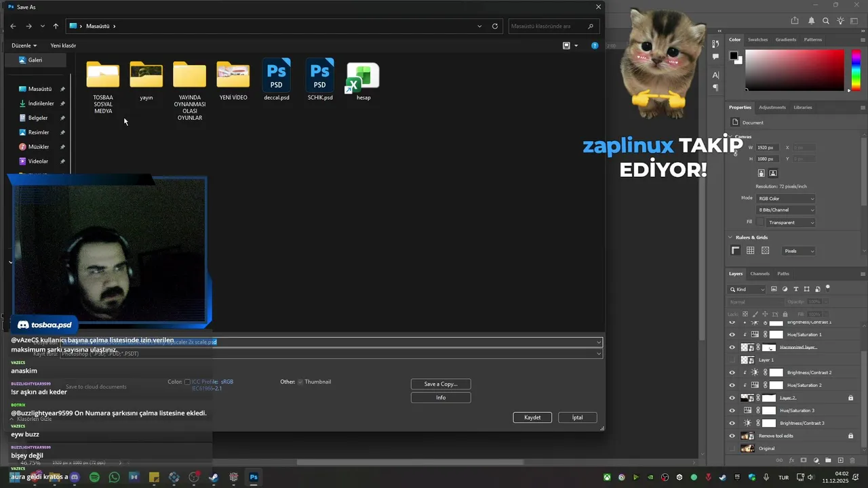Screen dimensions: 868x488
Task: Switch to the Libraries tab
Action: (x=802, y=107)
